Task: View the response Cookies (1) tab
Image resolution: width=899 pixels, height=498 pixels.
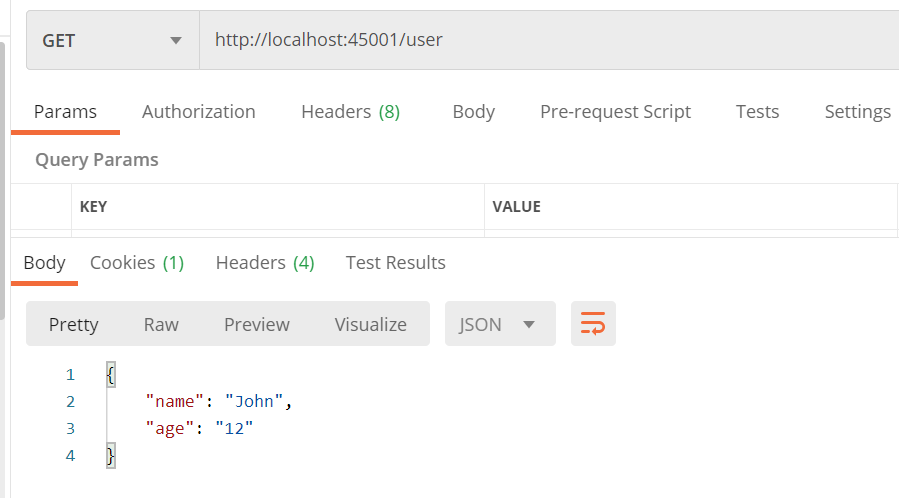Action: (137, 263)
